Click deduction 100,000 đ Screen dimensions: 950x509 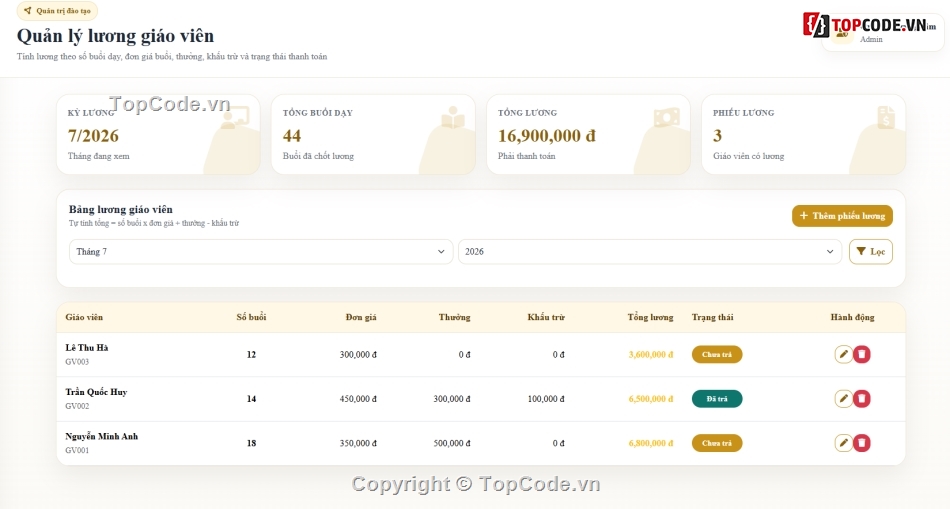tap(546, 399)
